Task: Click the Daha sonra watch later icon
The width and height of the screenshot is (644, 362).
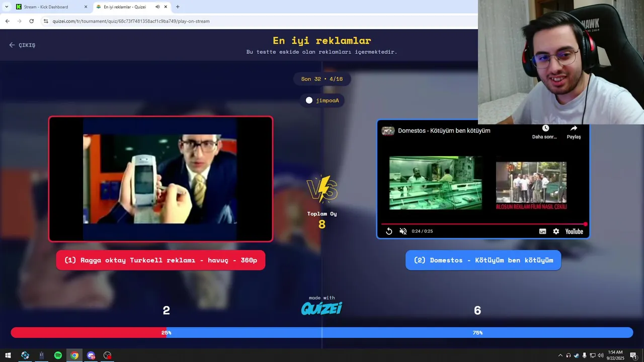Action: click(545, 129)
